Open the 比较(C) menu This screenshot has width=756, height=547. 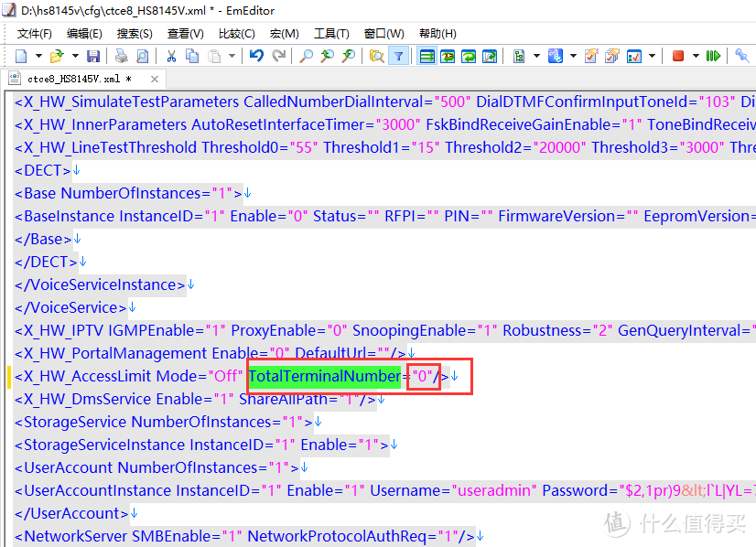[x=237, y=33]
